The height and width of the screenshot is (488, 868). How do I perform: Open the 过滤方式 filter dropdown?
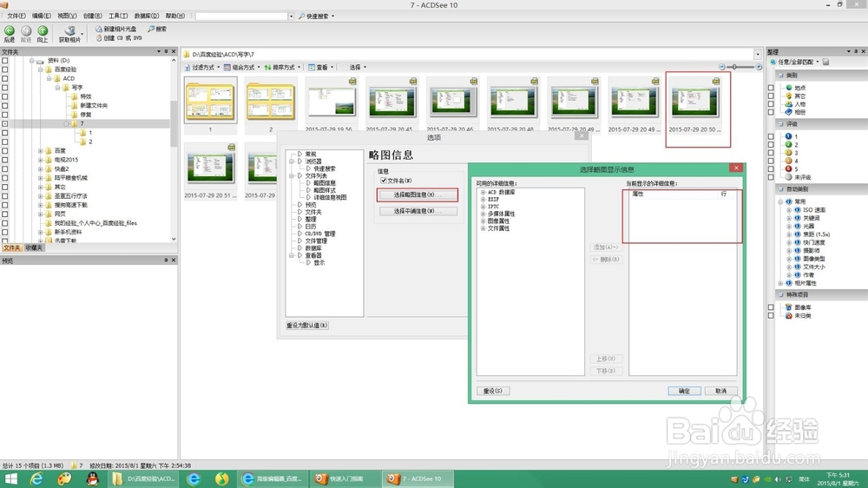point(202,67)
